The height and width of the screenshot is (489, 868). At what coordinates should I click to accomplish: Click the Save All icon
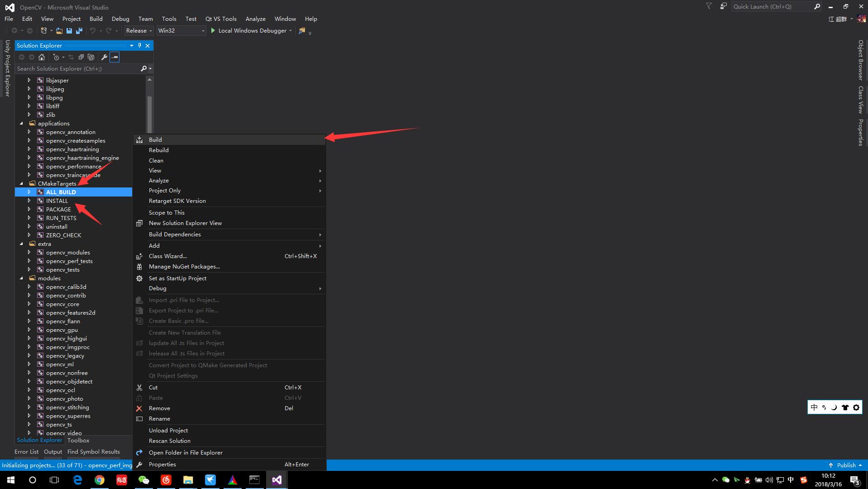(79, 31)
